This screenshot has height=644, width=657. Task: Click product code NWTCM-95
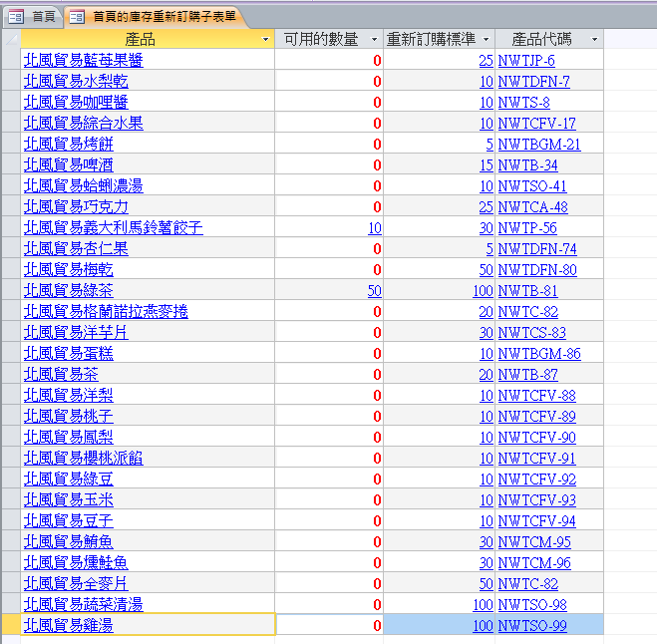[534, 542]
